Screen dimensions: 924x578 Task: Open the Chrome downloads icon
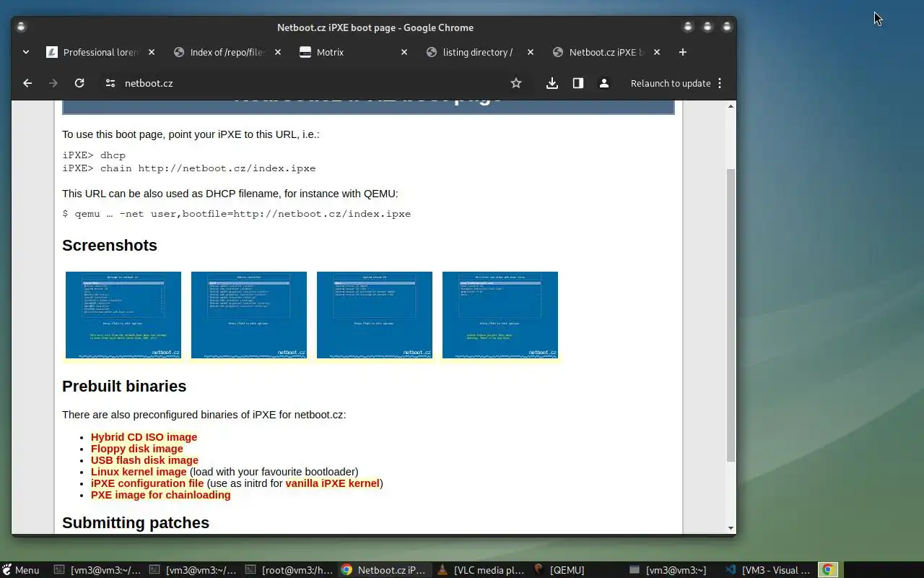point(552,83)
